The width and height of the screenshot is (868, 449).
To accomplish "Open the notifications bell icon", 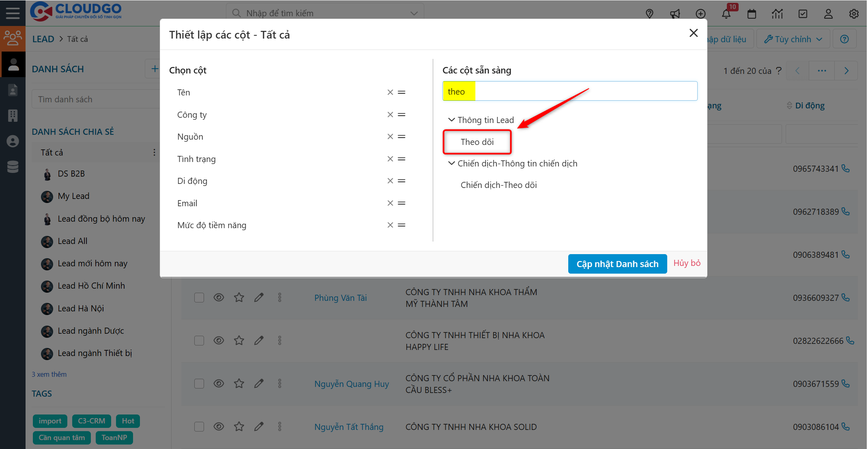I will tap(726, 14).
